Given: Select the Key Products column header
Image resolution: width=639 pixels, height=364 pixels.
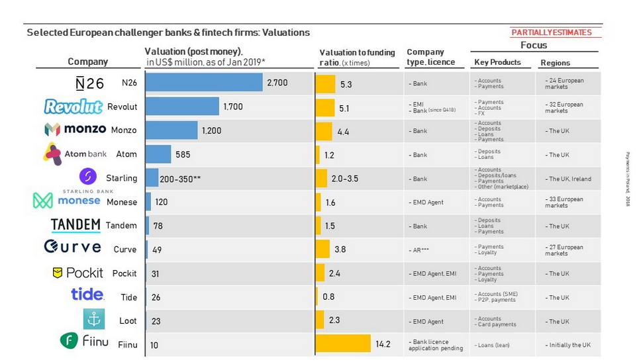Looking at the screenshot, I should pos(497,62).
